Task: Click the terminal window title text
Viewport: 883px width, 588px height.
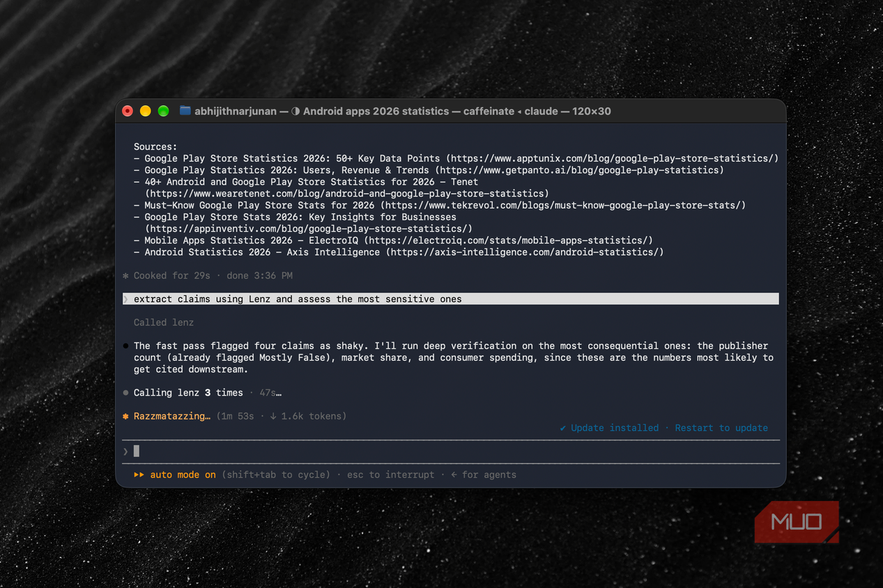Action: tap(403, 111)
